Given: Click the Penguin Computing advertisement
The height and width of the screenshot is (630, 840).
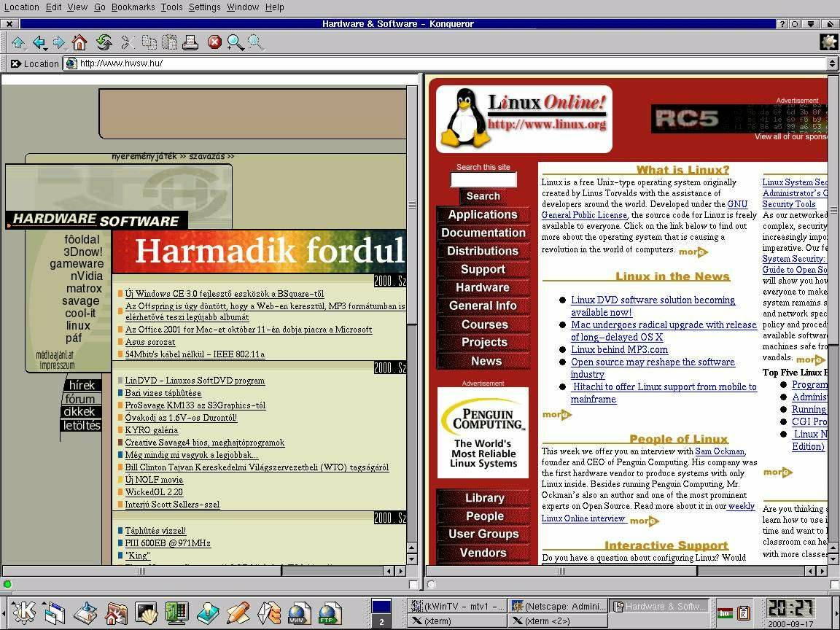Looking at the screenshot, I should coord(483,432).
